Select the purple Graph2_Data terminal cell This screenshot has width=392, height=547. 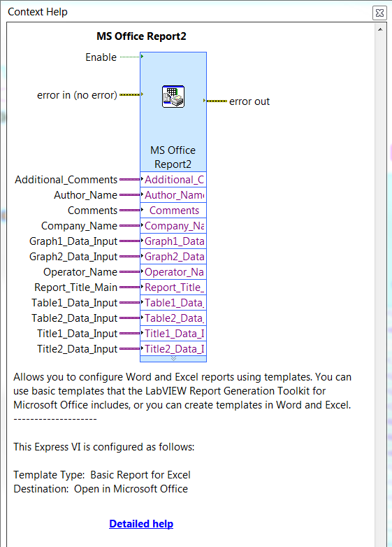point(173,256)
